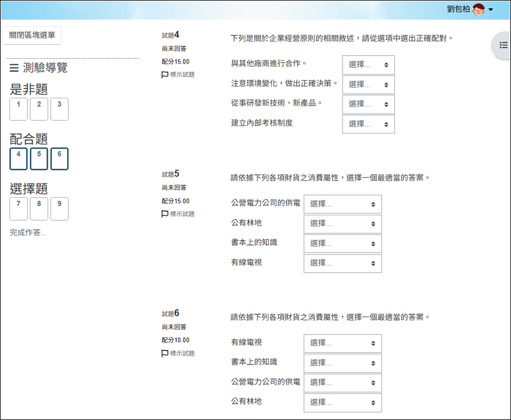Go to question 2 in navigation
Viewport: 511px width, 420px height.
tap(39, 109)
